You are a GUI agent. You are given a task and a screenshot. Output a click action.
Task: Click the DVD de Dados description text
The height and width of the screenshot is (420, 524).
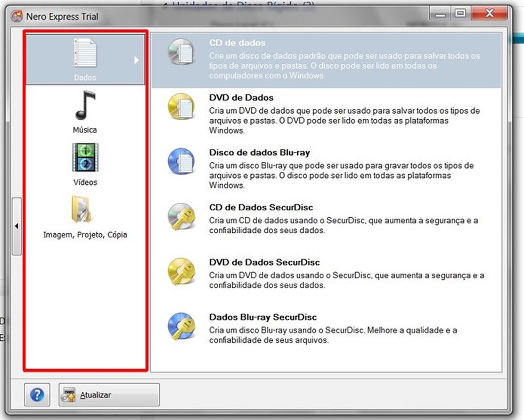345,120
